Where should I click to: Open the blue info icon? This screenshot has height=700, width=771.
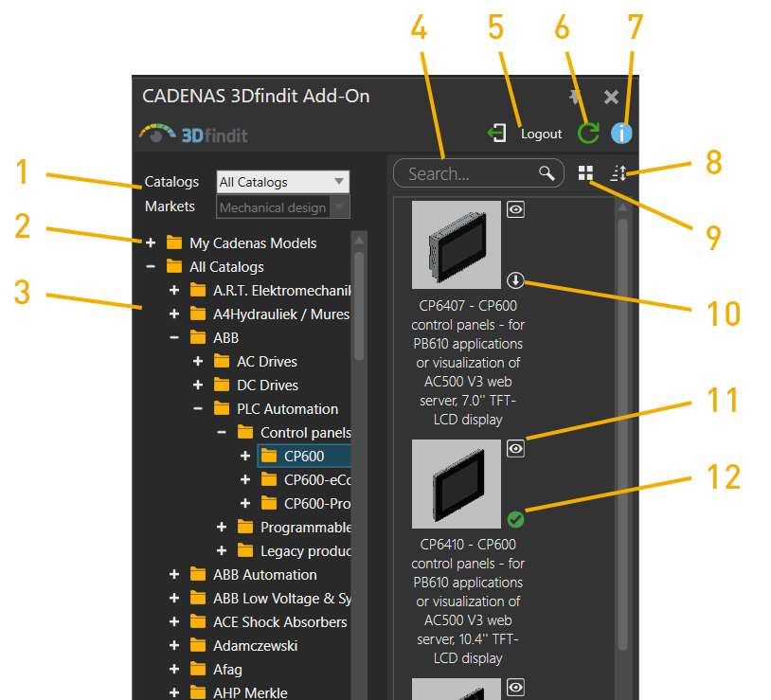620,134
